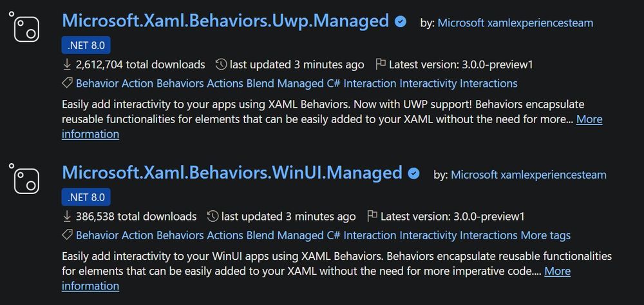Click the tag icon in Uwp package row
644x305 pixels.
67,83
